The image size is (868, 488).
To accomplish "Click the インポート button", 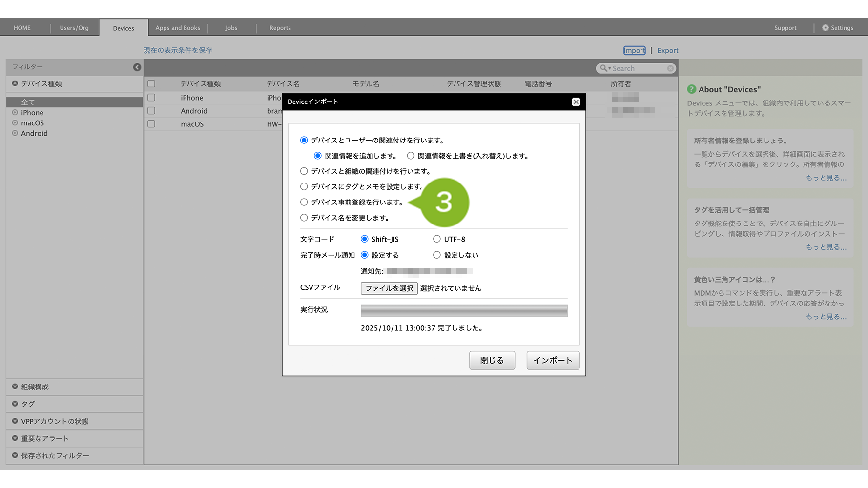I will pos(553,360).
